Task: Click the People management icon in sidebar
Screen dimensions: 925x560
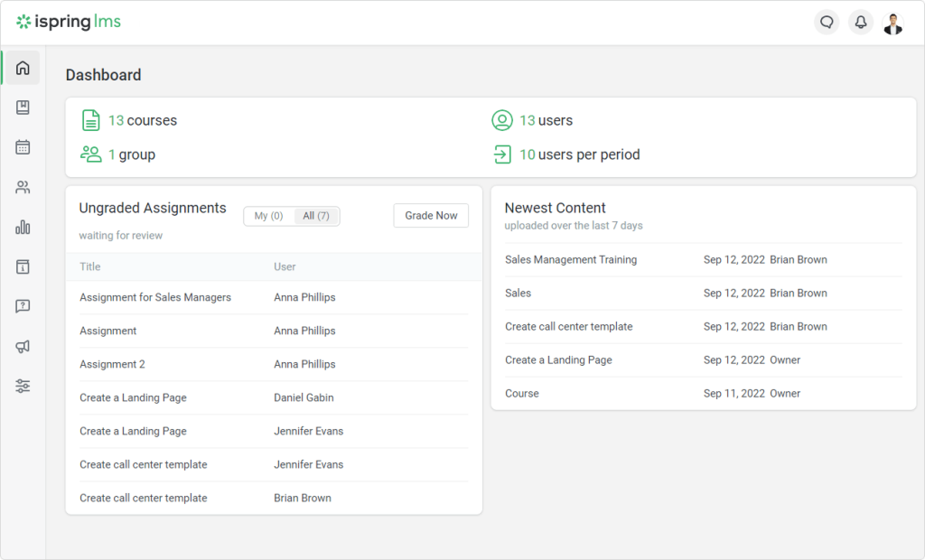Action: coord(21,187)
